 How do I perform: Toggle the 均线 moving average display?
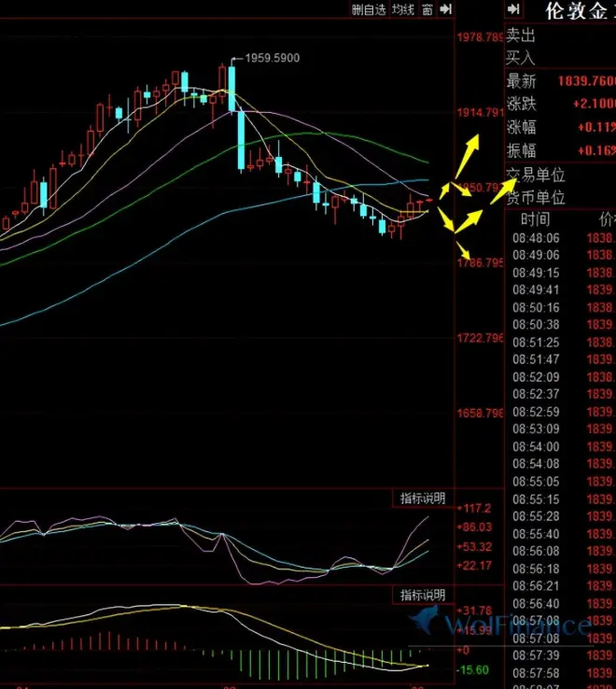[x=402, y=9]
